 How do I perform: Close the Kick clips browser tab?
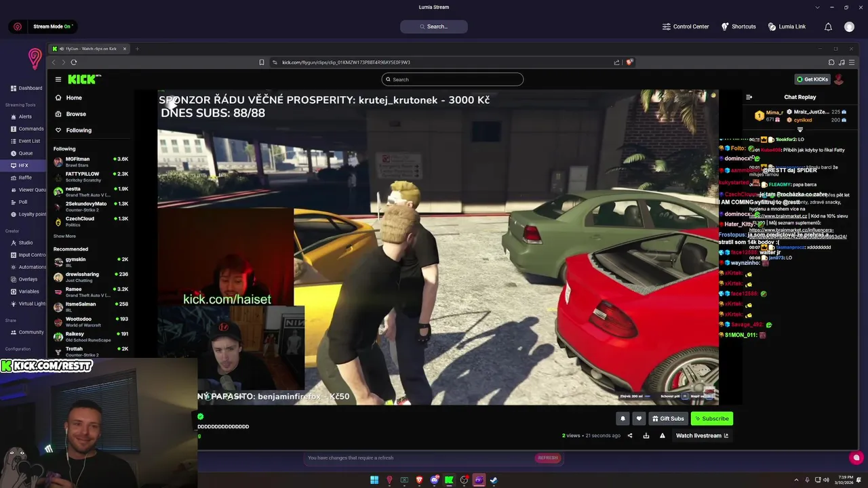point(124,49)
